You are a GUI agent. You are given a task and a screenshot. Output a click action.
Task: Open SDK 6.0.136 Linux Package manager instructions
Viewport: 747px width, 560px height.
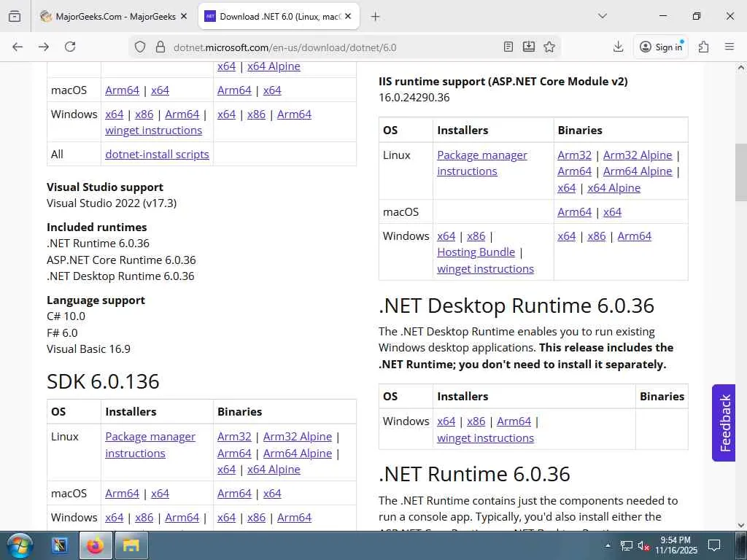(x=150, y=445)
